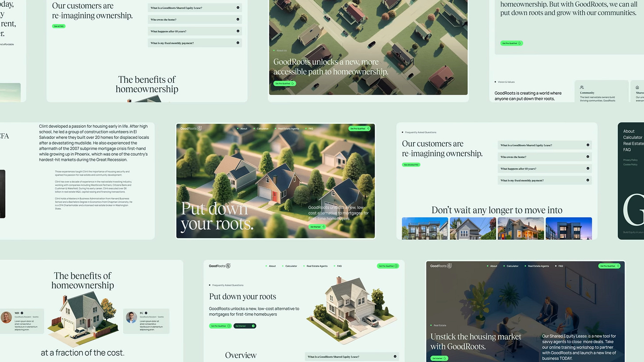644x362 pixels.
Task: Click GoodRoots logo in the street-hero mockup header
Action: coord(191,129)
